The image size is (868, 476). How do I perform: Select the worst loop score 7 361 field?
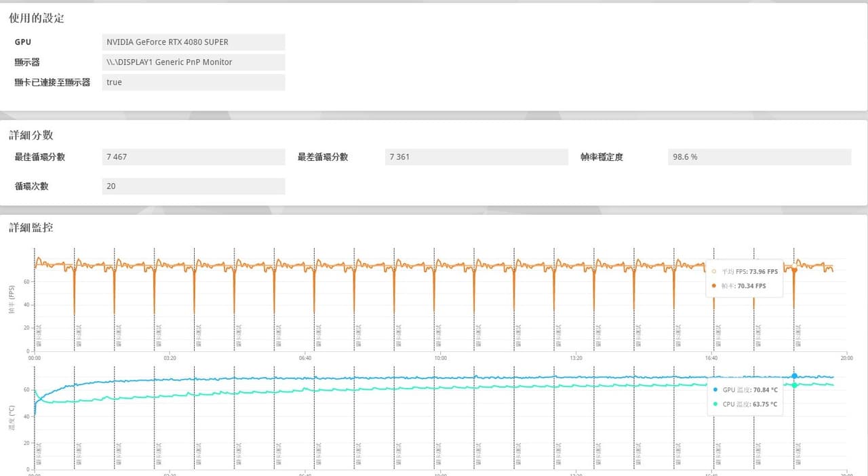(477, 157)
